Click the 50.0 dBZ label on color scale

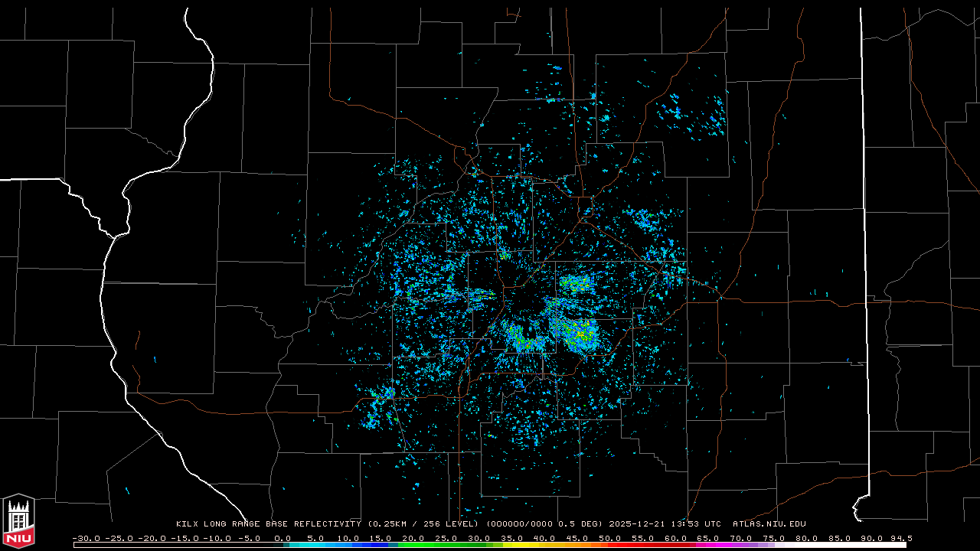coord(610,538)
